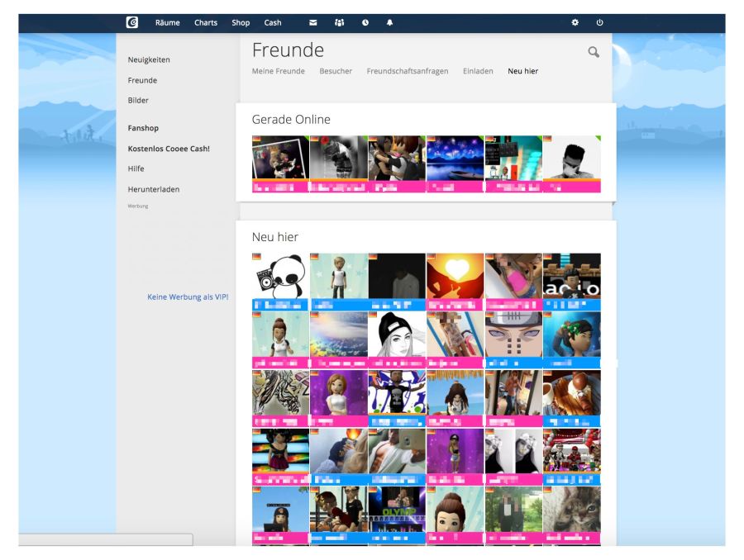Open the friends group icon in top bar

tap(339, 22)
